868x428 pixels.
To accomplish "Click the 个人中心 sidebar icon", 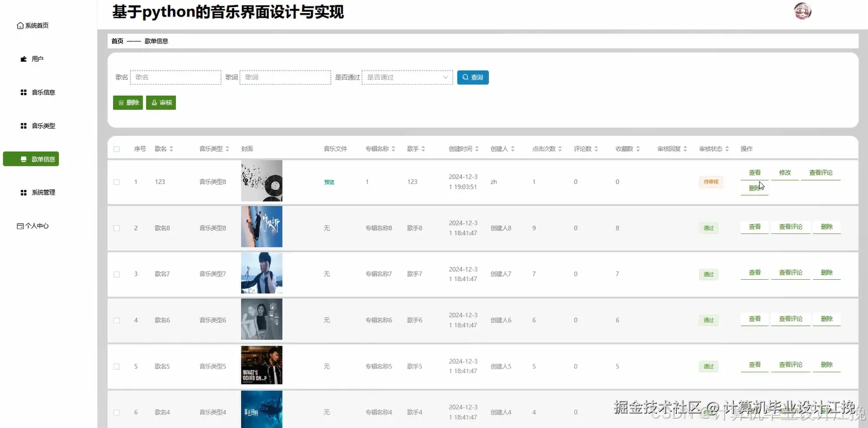I will [x=21, y=226].
